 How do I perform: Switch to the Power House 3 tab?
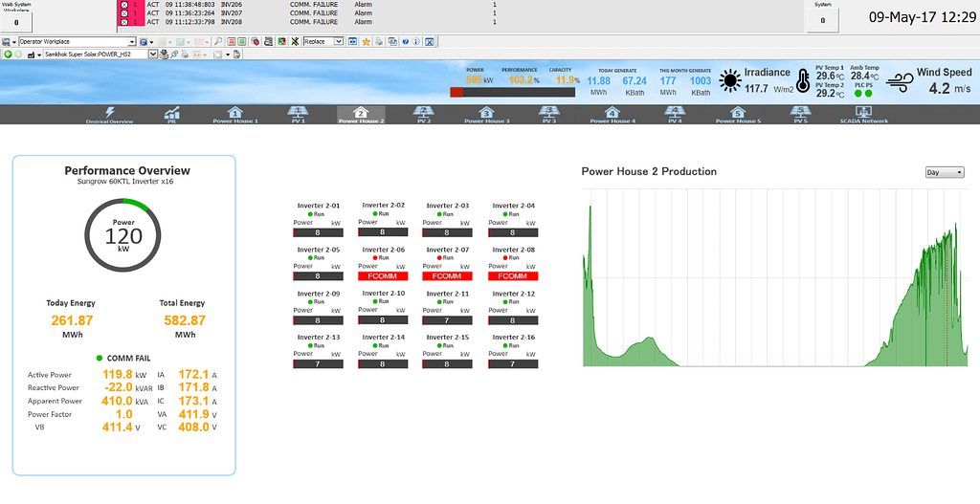[486, 115]
